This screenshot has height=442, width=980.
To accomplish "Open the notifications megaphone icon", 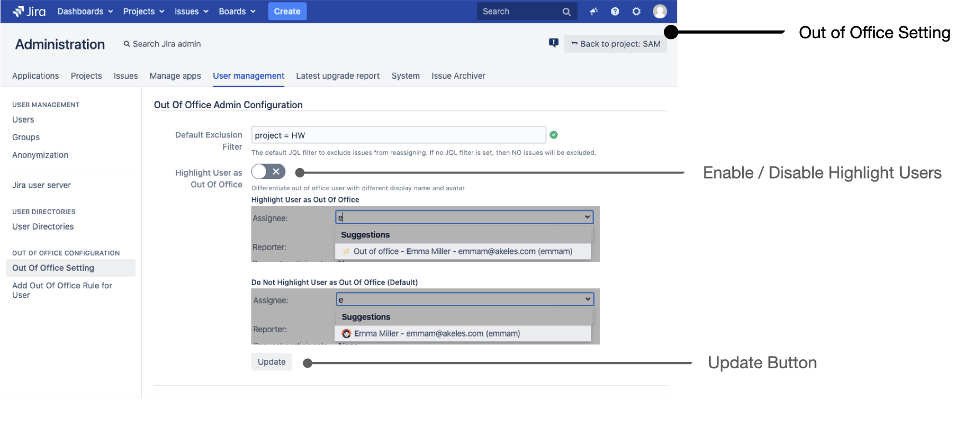I will click(x=594, y=12).
